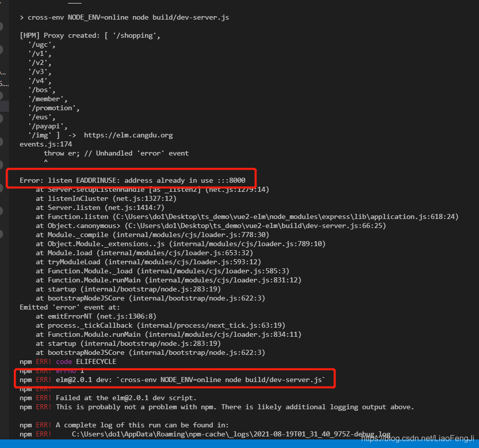
Task: Click the EADDRINUSE address already in use error
Action: (132, 180)
